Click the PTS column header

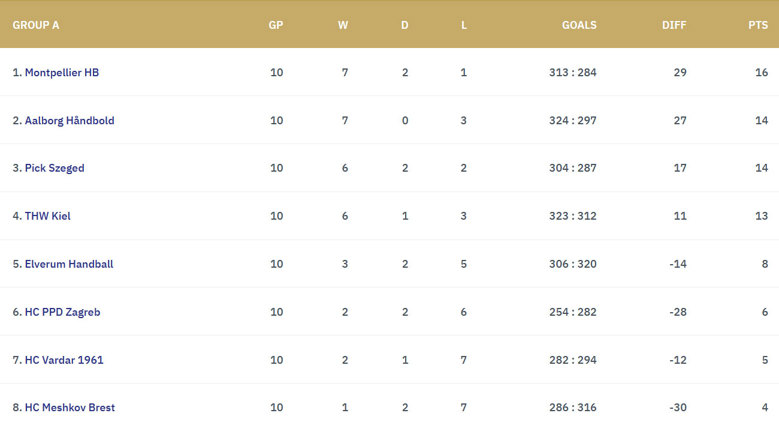pyautogui.click(x=758, y=25)
